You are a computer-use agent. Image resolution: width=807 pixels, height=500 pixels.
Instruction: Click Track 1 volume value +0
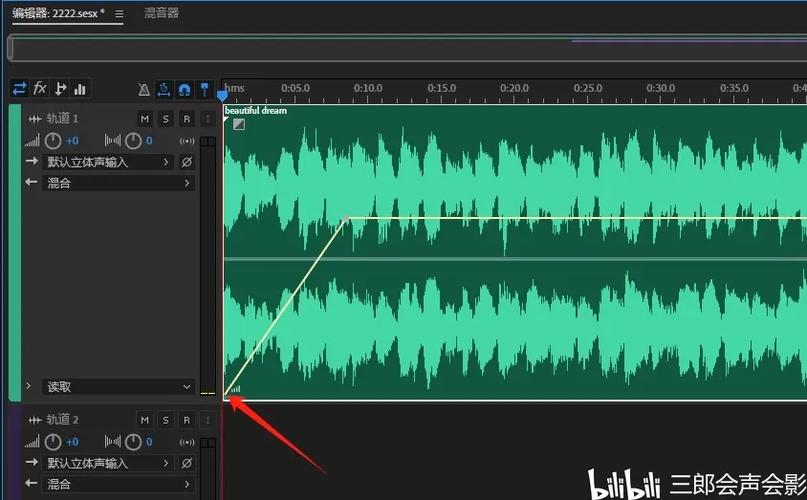73,141
